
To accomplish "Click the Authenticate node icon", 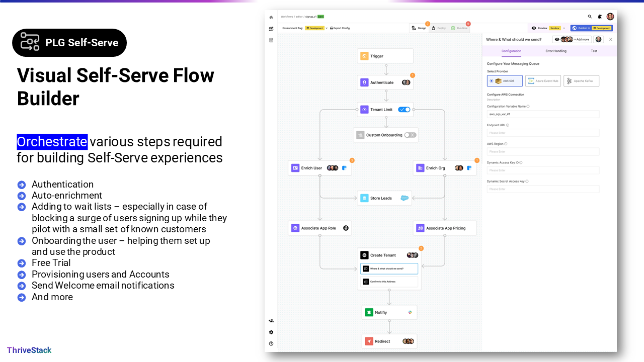I will (364, 82).
